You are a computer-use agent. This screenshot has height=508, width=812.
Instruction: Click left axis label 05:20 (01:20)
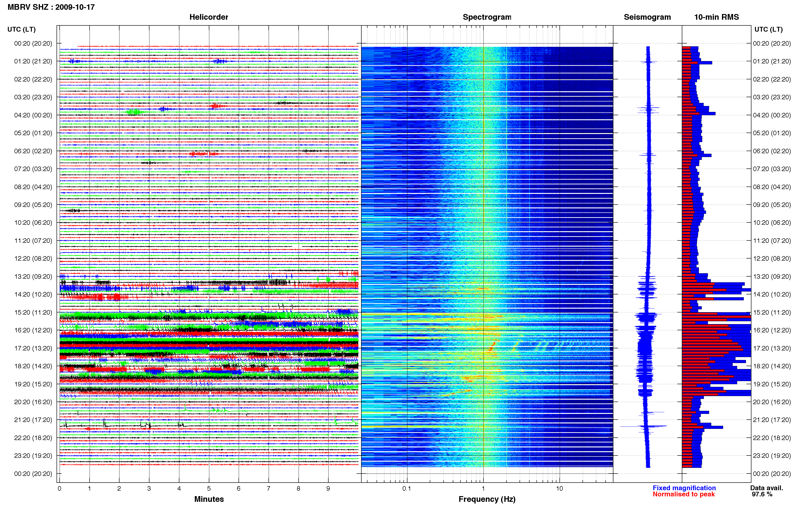pos(33,133)
